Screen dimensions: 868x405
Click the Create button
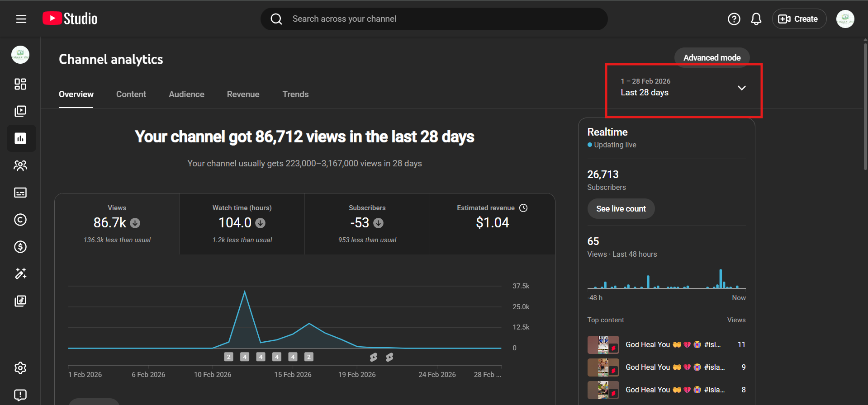(x=799, y=19)
